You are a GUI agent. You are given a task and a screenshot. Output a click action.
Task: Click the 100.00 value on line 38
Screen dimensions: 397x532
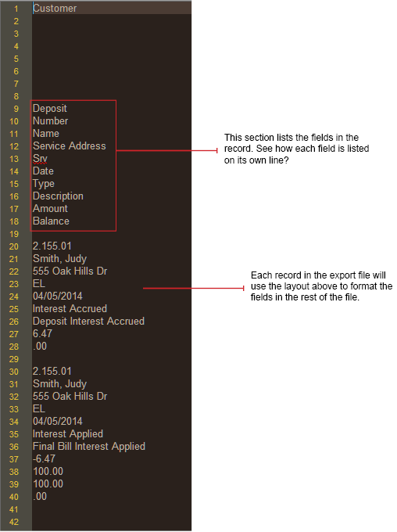48,471
